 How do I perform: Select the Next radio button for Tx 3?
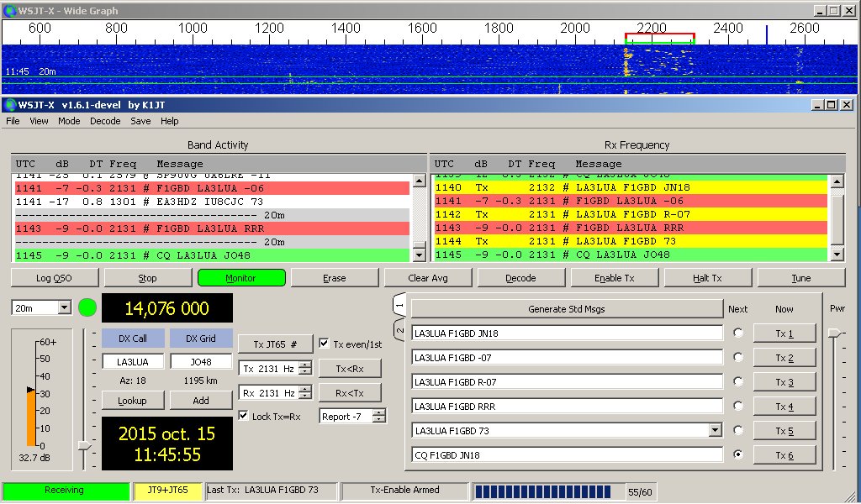[738, 381]
